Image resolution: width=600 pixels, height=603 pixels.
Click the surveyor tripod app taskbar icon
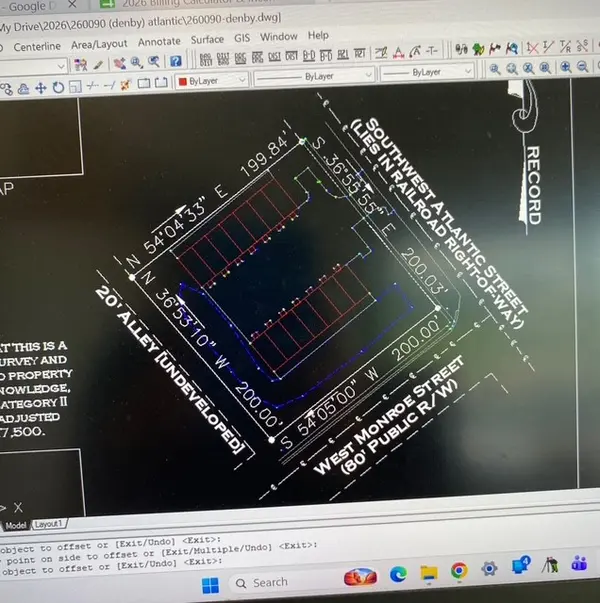click(x=550, y=565)
